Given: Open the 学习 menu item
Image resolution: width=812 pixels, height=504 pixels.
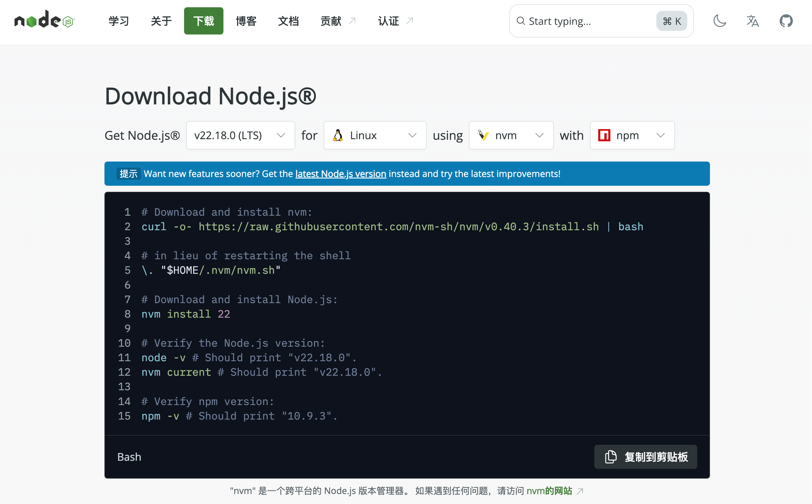Looking at the screenshot, I should pos(118,21).
